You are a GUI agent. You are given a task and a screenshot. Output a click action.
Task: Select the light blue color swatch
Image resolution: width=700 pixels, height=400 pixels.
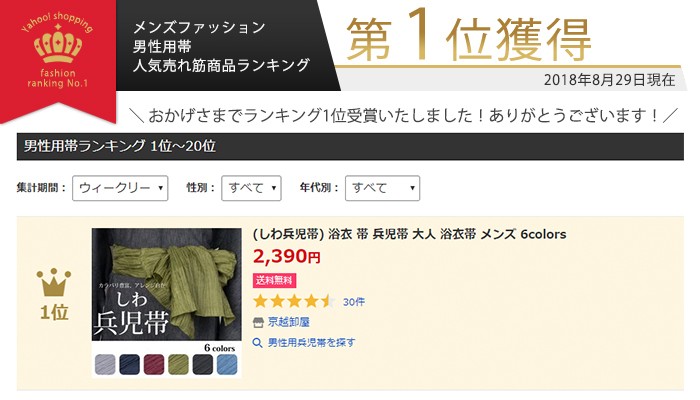coord(227,364)
